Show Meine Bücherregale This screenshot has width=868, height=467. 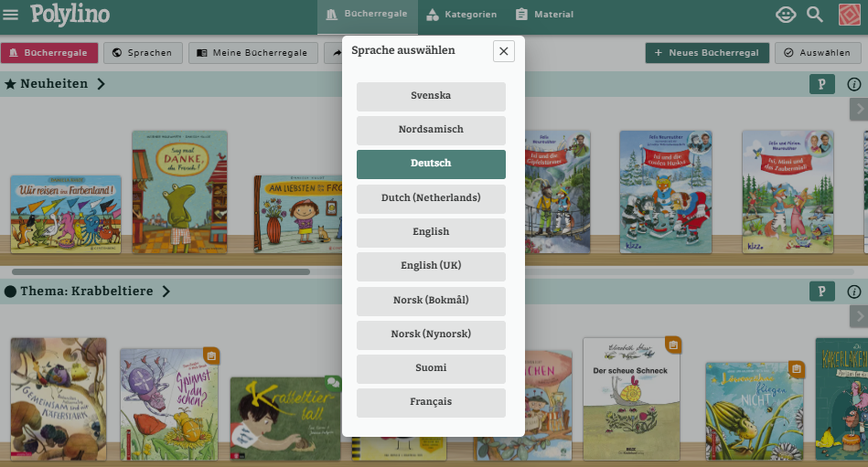pyautogui.click(x=253, y=53)
